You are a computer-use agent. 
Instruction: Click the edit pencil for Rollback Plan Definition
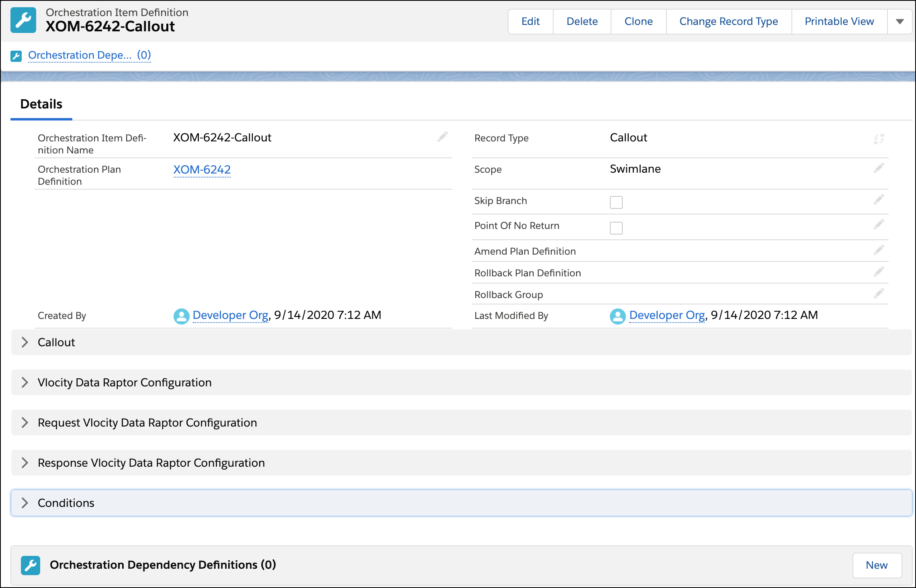point(879,272)
